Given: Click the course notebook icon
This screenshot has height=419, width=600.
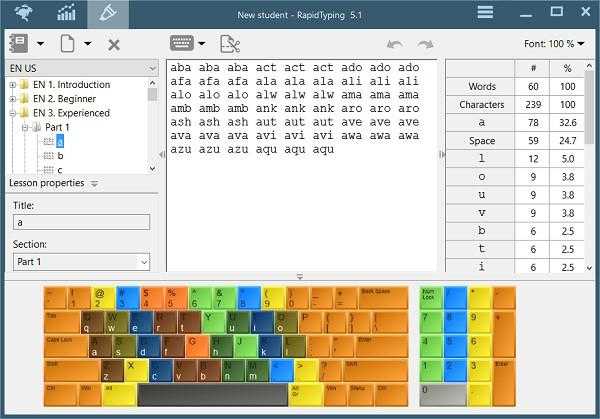Looking at the screenshot, I should pos(18,44).
